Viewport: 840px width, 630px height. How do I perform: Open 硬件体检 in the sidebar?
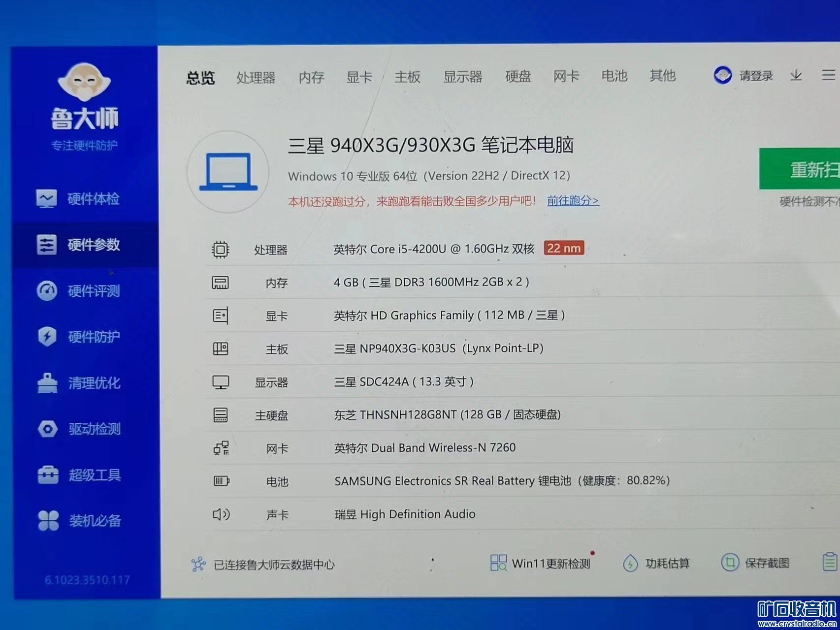pos(78,199)
